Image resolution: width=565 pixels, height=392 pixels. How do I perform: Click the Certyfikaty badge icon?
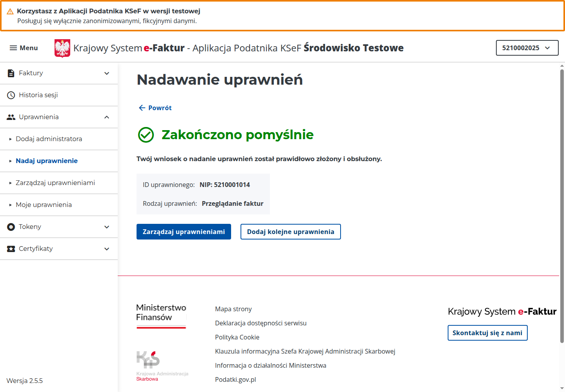click(x=11, y=249)
